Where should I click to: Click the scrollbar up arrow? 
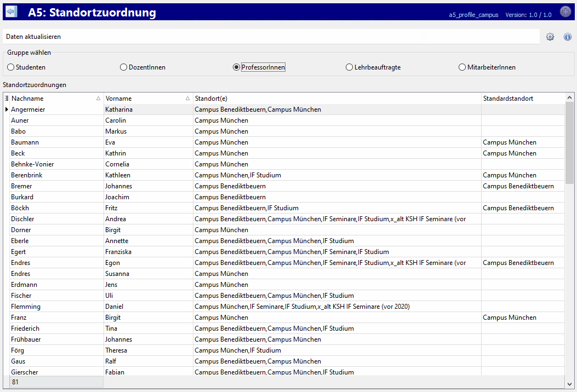tap(570, 98)
